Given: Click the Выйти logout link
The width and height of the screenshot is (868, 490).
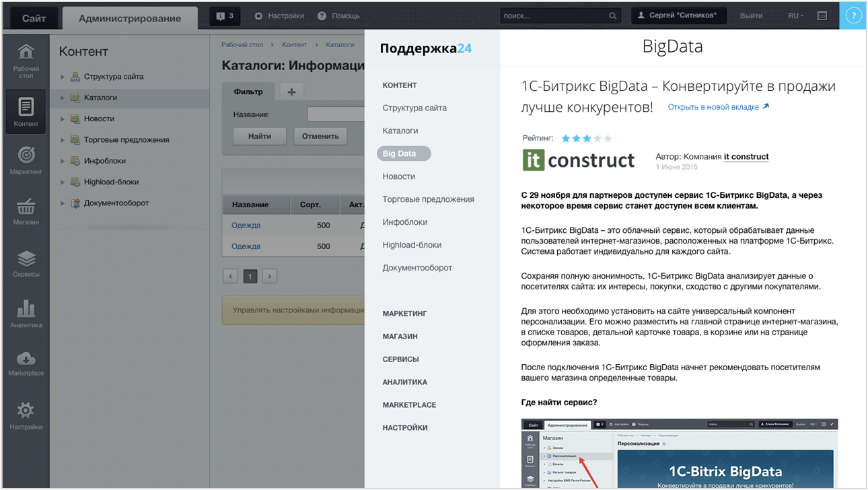Looking at the screenshot, I should (x=752, y=15).
